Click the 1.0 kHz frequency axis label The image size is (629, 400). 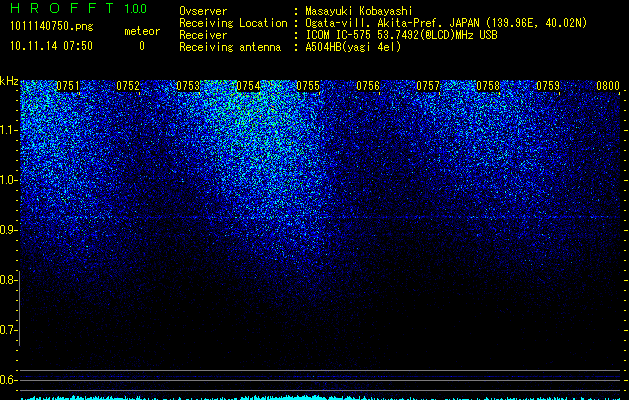(8, 180)
